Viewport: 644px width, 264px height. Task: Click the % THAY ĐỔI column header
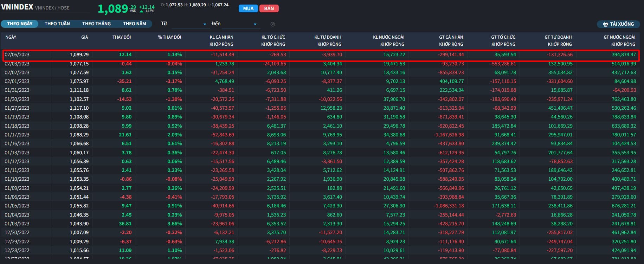(x=169, y=37)
